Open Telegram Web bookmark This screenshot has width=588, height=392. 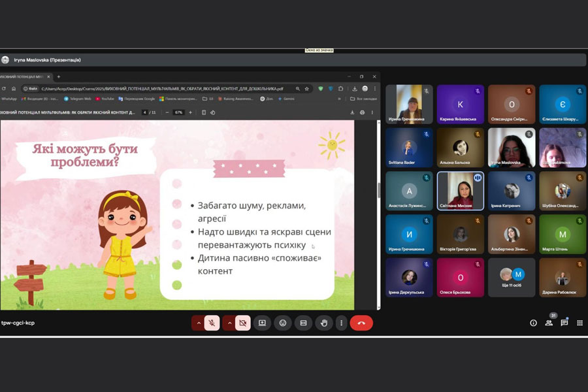pos(77,99)
